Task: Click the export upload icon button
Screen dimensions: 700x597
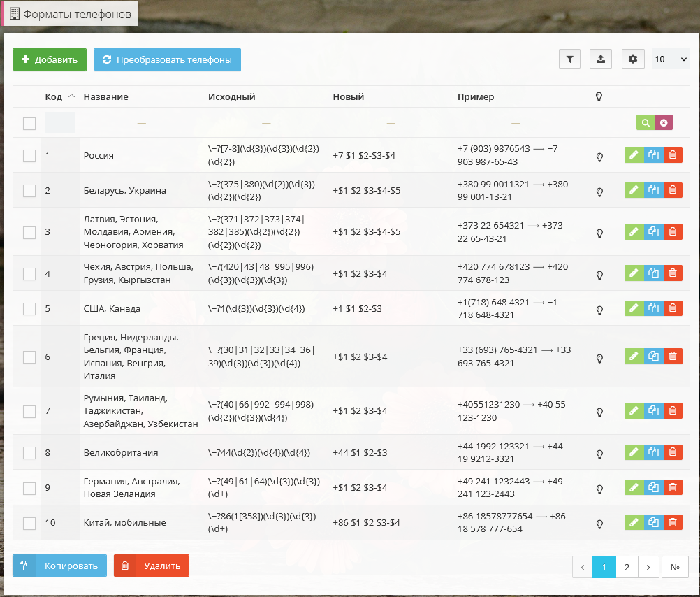Action: 601,59
